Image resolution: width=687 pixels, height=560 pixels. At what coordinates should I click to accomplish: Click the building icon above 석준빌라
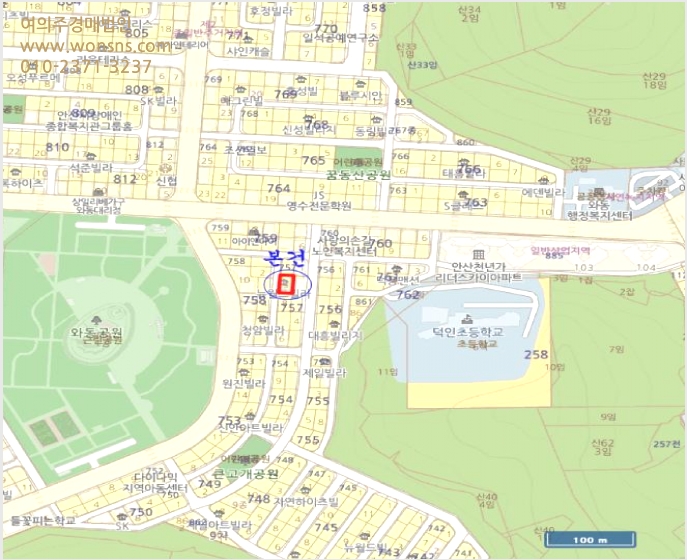point(90,156)
